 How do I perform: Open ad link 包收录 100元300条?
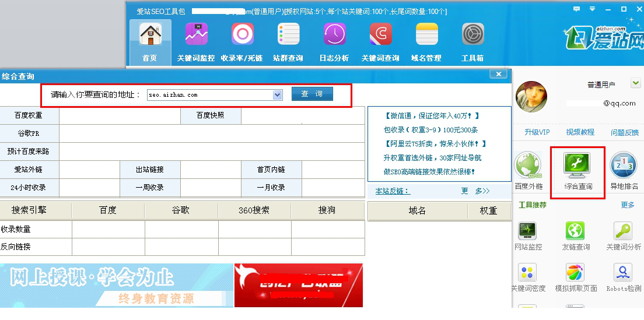coord(430,130)
